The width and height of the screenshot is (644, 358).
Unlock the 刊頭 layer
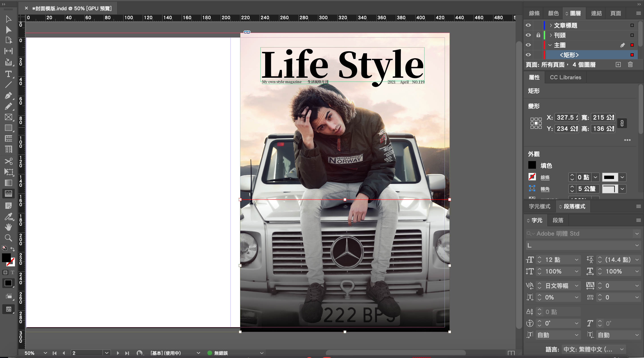538,35
